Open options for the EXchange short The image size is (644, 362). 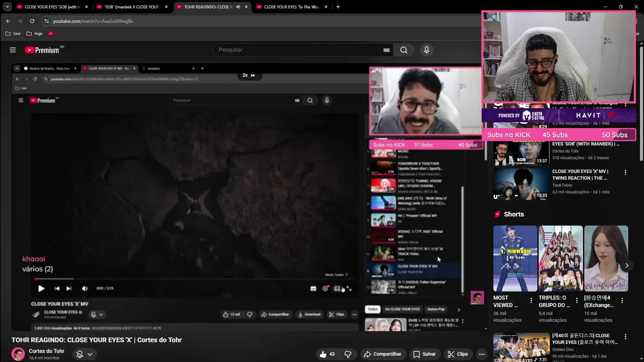tap(622, 301)
